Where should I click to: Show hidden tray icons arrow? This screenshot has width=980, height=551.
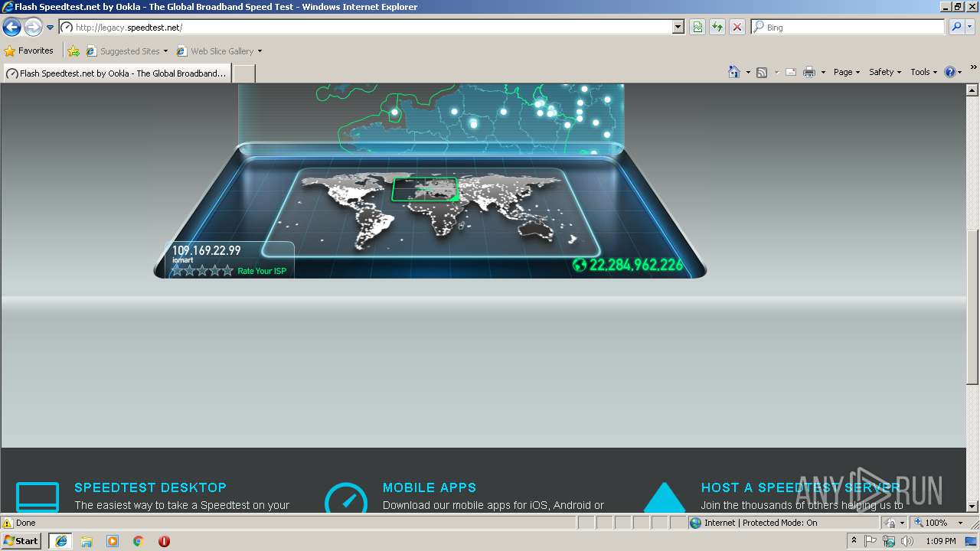[x=854, y=541]
